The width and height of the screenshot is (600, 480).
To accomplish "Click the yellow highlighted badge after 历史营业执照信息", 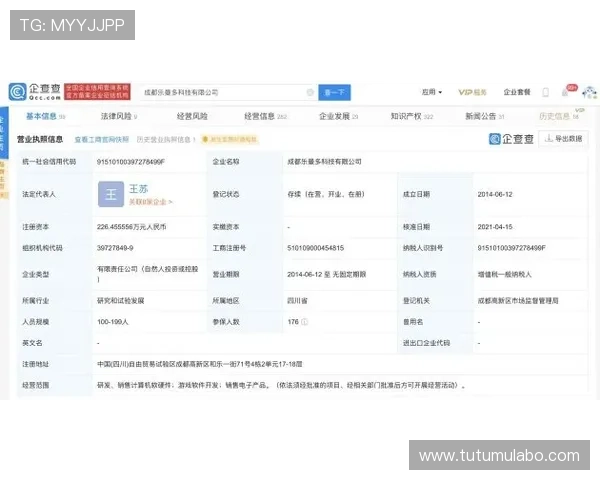I will [x=230, y=140].
